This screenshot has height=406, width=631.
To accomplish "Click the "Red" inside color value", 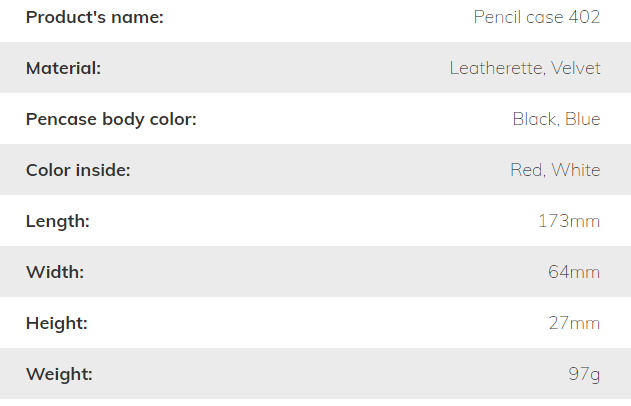I will pyautogui.click(x=526, y=170).
